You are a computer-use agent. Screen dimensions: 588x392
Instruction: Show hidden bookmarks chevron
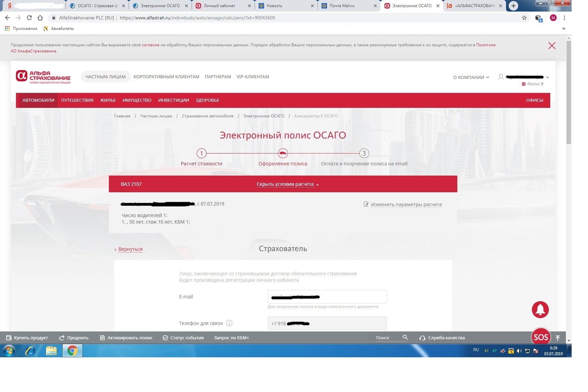564,29
